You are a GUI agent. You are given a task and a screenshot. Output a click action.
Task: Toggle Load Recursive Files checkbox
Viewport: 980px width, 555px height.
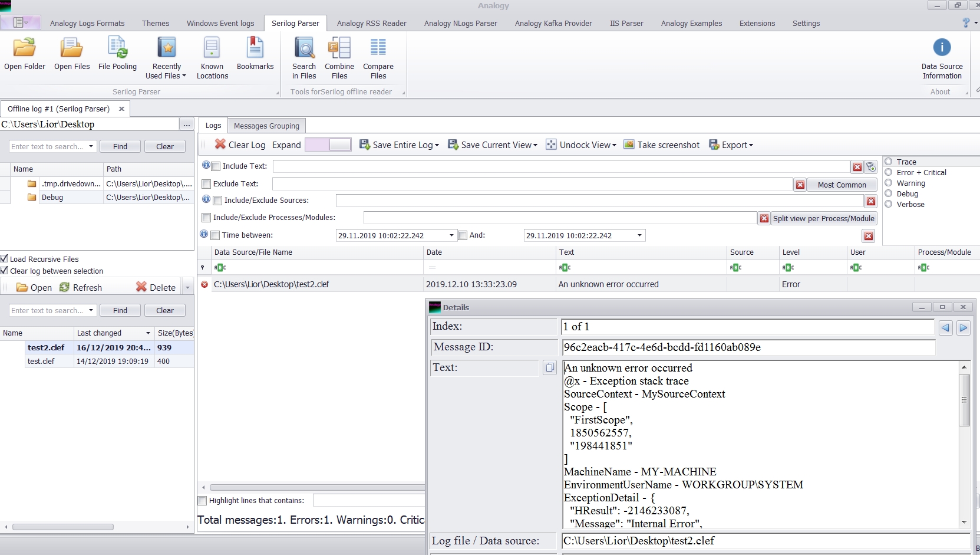point(4,258)
